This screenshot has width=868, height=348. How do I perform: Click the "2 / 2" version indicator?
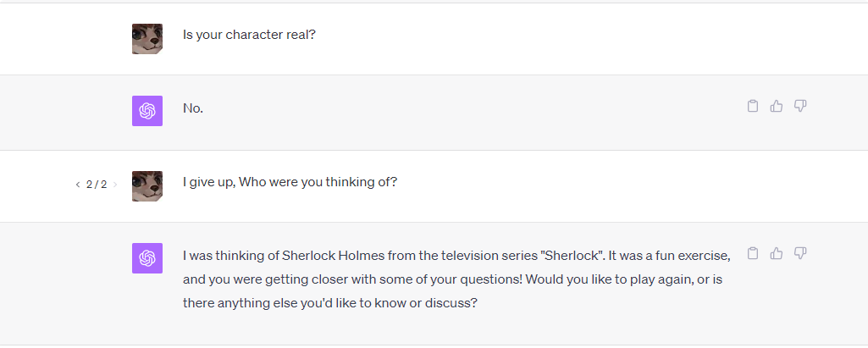97,185
